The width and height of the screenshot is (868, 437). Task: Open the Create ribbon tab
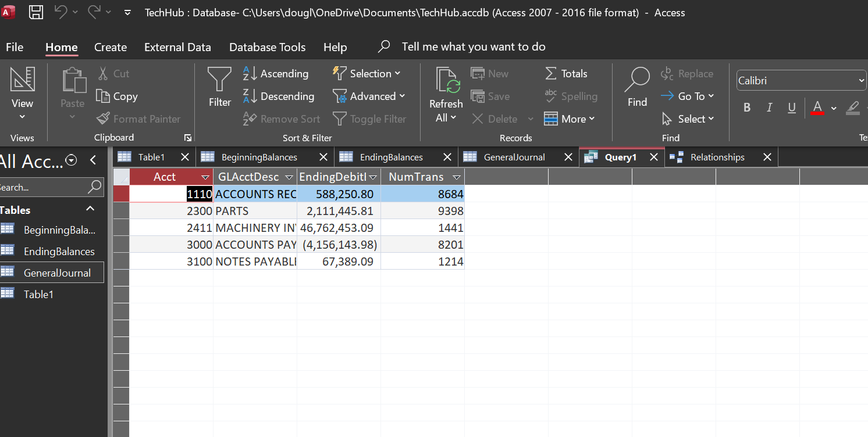click(x=111, y=48)
